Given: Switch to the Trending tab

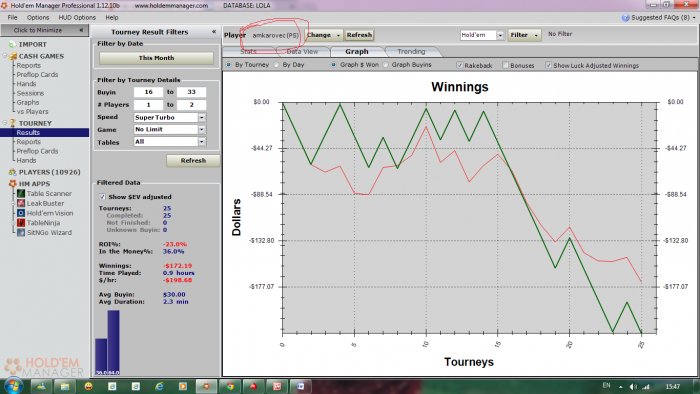Looking at the screenshot, I should click(x=411, y=52).
